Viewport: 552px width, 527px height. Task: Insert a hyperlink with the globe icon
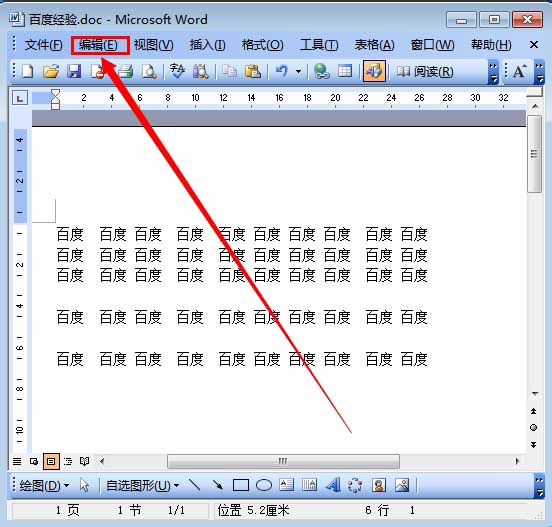tap(321, 71)
